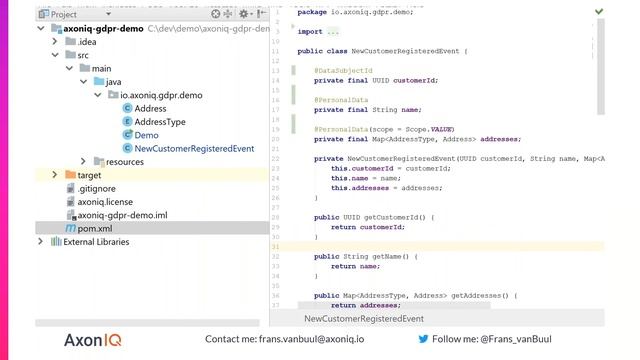Collapse the src folder
This screenshot has height=360, width=640.
[x=55, y=55]
